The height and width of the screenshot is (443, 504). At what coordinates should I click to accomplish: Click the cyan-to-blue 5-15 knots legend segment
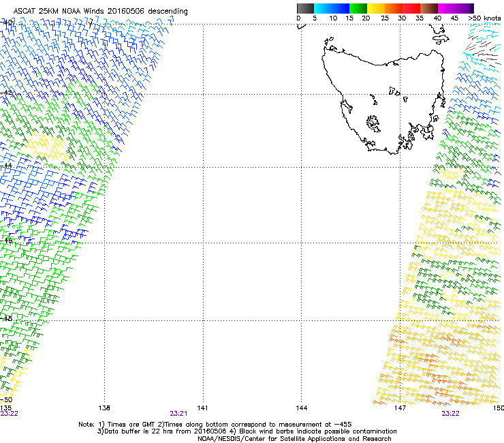332,8
